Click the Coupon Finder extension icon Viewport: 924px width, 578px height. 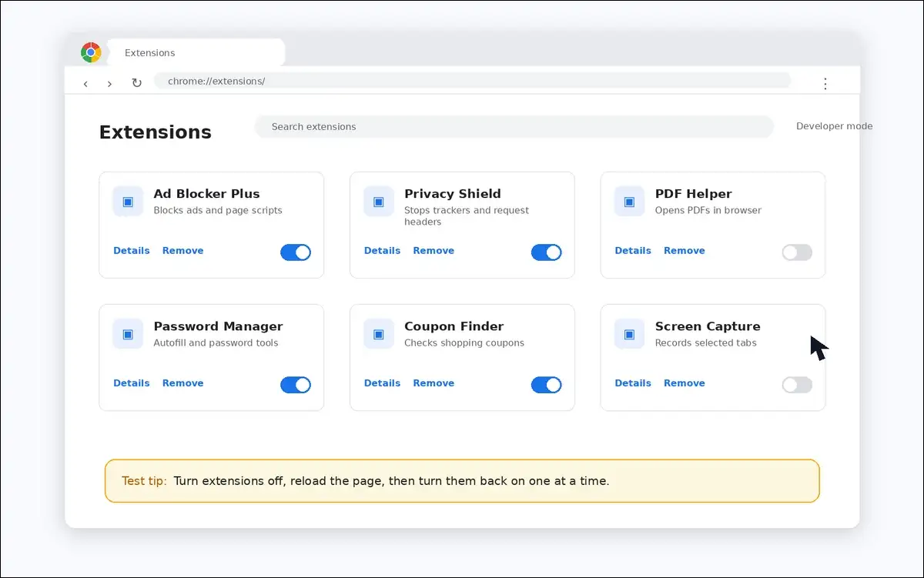(379, 334)
